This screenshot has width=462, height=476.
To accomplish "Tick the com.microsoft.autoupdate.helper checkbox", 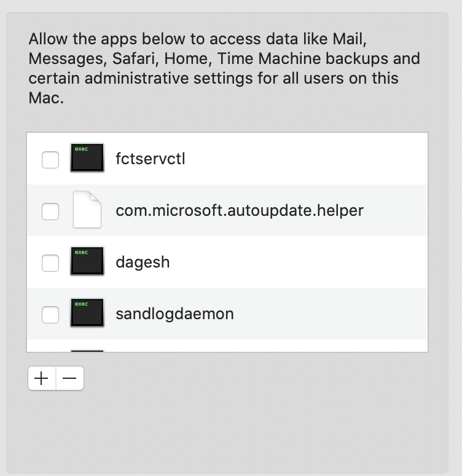I will (50, 212).
